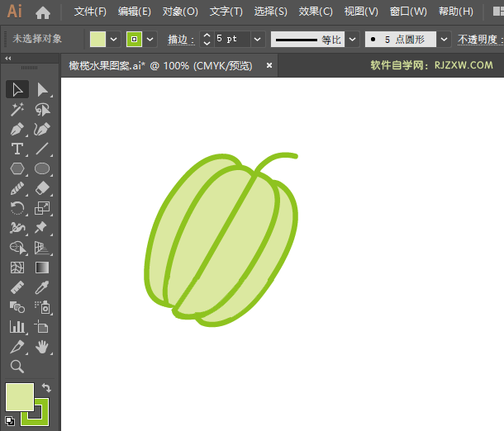Select the Zoom tool
The image size is (504, 431).
17,367
